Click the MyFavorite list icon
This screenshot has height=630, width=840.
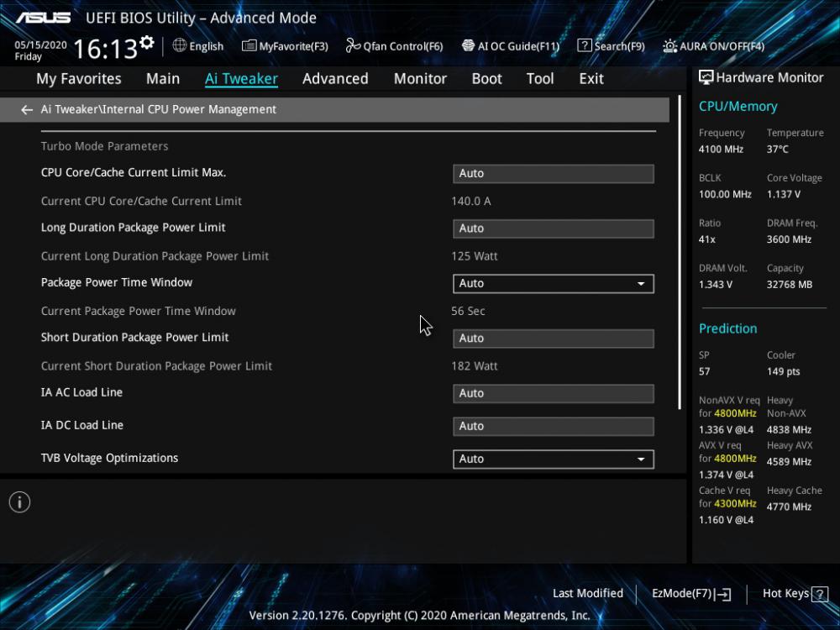[249, 46]
